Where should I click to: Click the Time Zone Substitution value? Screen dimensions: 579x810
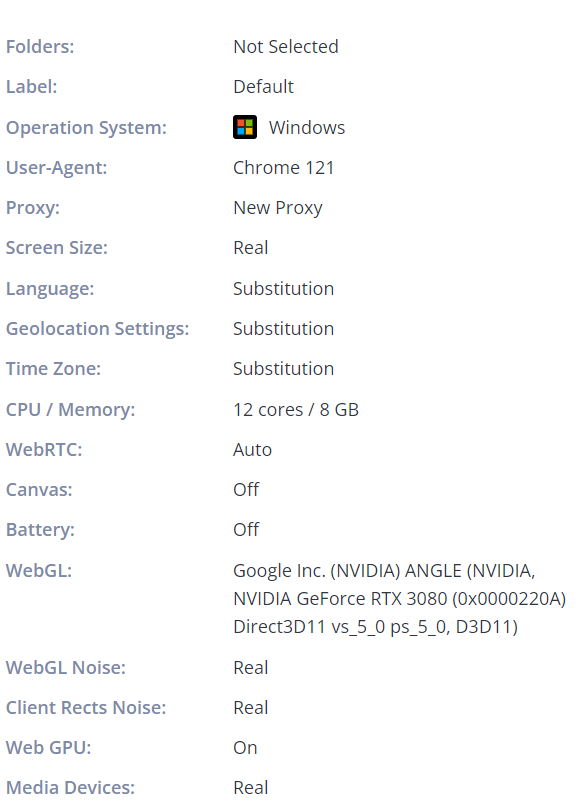click(284, 368)
